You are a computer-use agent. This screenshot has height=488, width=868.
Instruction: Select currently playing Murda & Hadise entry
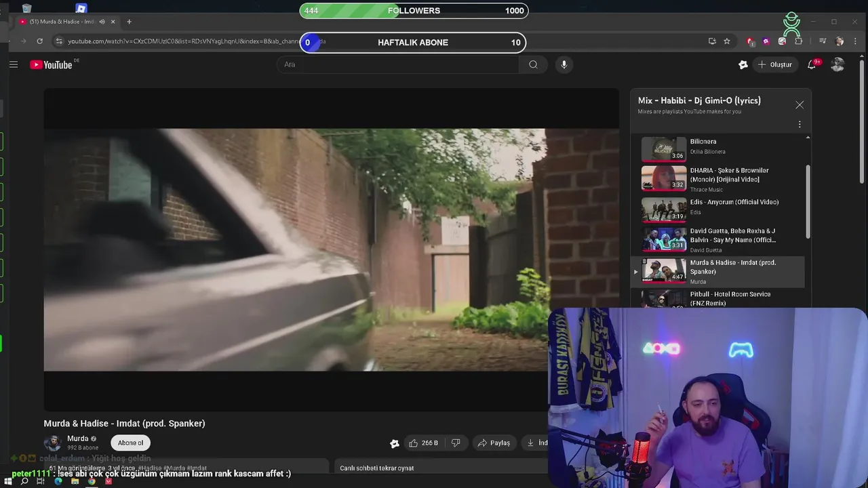[x=718, y=271]
